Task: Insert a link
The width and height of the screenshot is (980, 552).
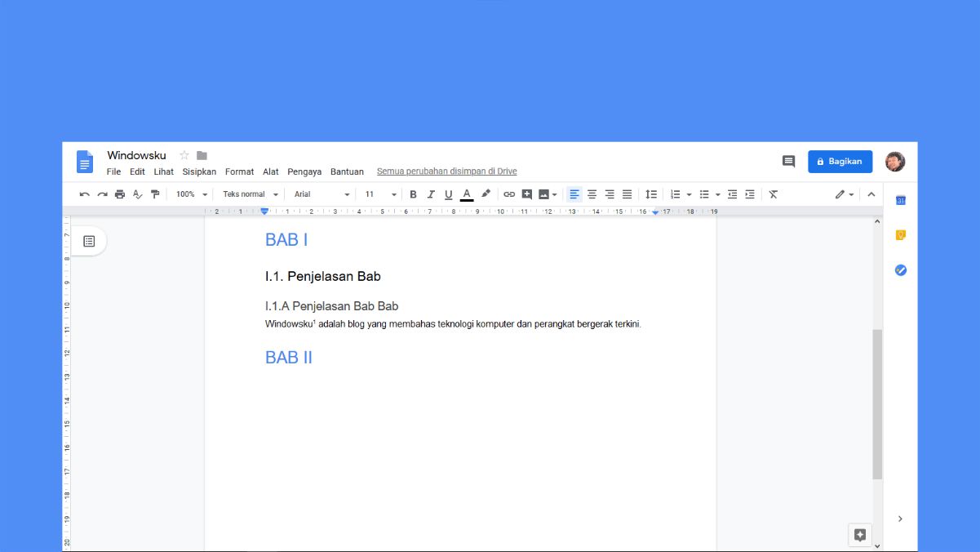Action: point(508,194)
